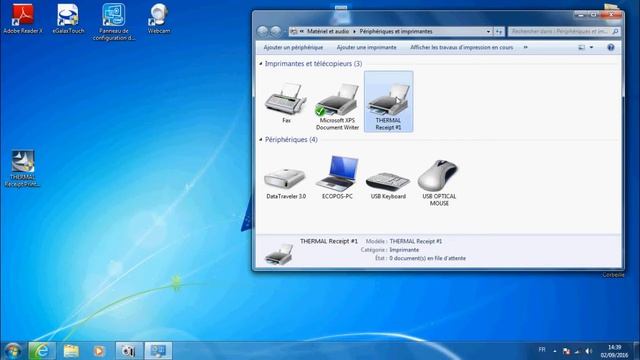
Task: Open the view options dropdown arrow
Action: click(591, 47)
